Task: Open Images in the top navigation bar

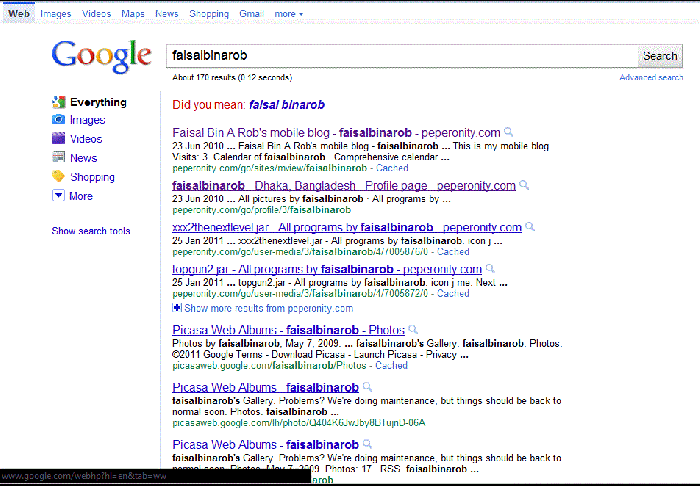Action: point(55,14)
